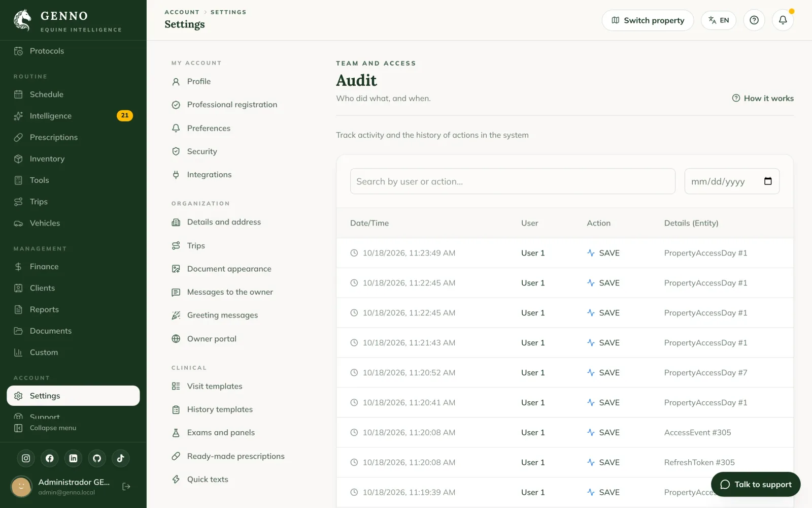Open History templates settings
Viewport: 812px width, 508px height.
coord(212,409)
